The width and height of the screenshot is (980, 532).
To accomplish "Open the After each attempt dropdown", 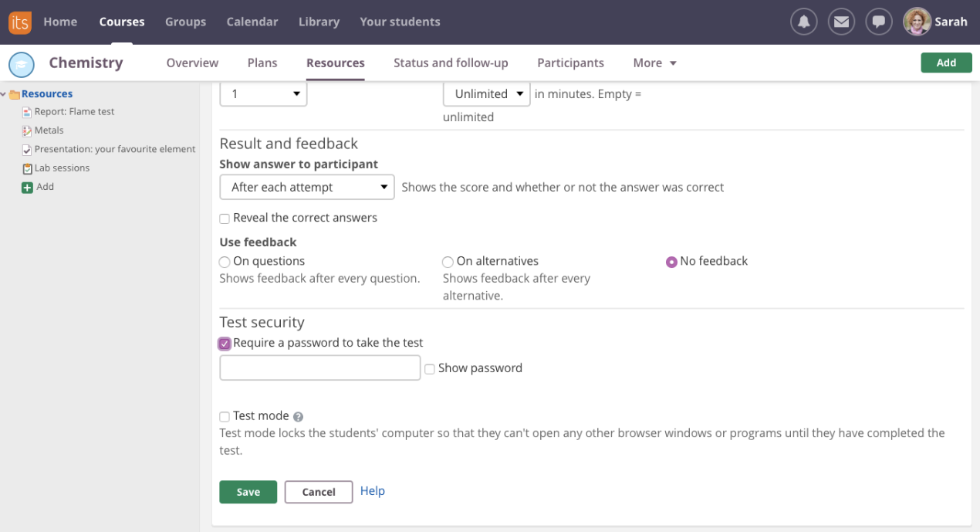I will pos(307,188).
